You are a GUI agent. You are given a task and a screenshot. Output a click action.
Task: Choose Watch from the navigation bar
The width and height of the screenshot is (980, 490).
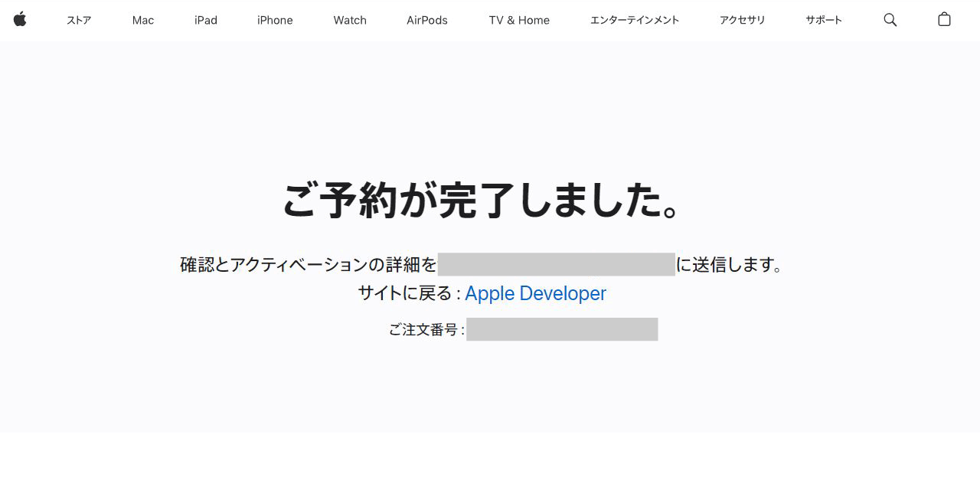point(350,21)
